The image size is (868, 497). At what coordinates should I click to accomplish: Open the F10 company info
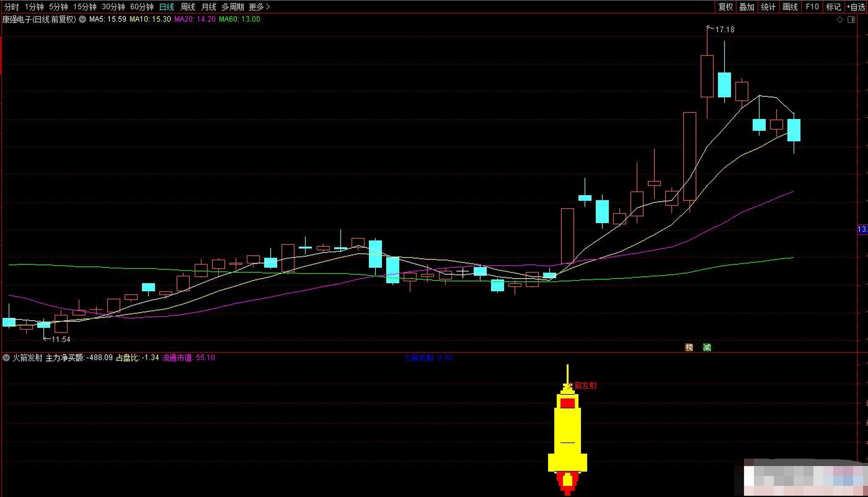[812, 7]
